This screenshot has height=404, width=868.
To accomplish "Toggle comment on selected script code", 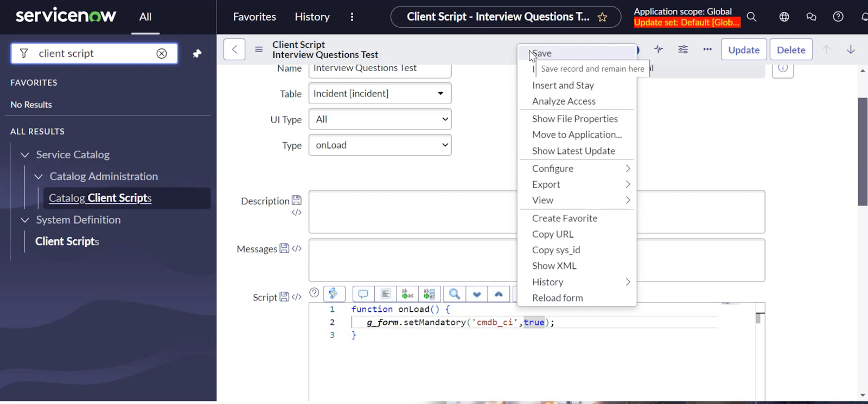I will (x=363, y=294).
